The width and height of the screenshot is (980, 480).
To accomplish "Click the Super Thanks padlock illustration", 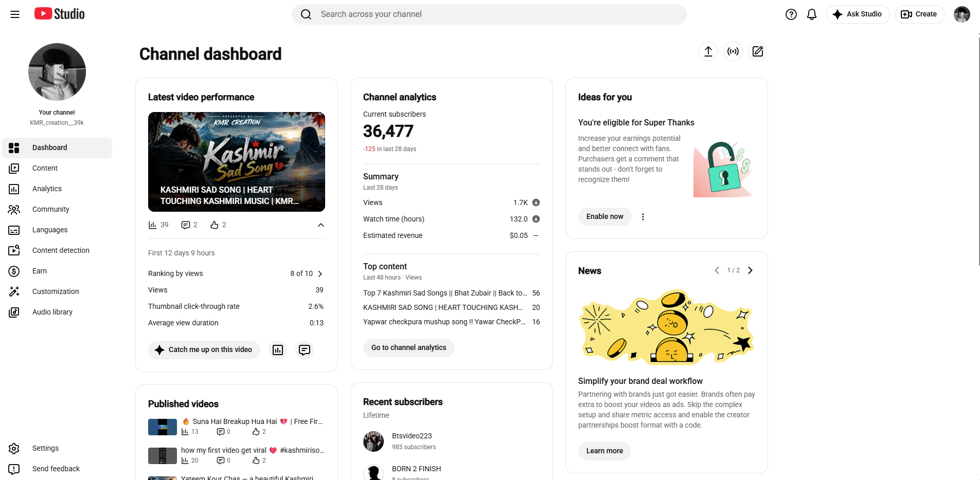I will coord(723,170).
